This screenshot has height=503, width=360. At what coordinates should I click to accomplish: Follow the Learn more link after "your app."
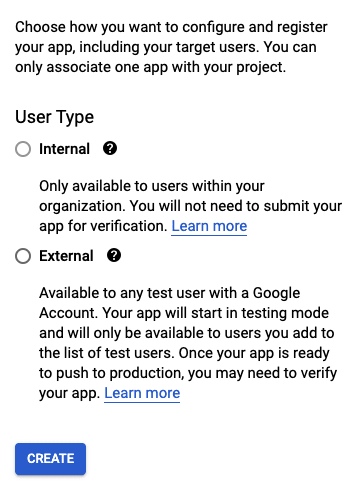point(142,393)
